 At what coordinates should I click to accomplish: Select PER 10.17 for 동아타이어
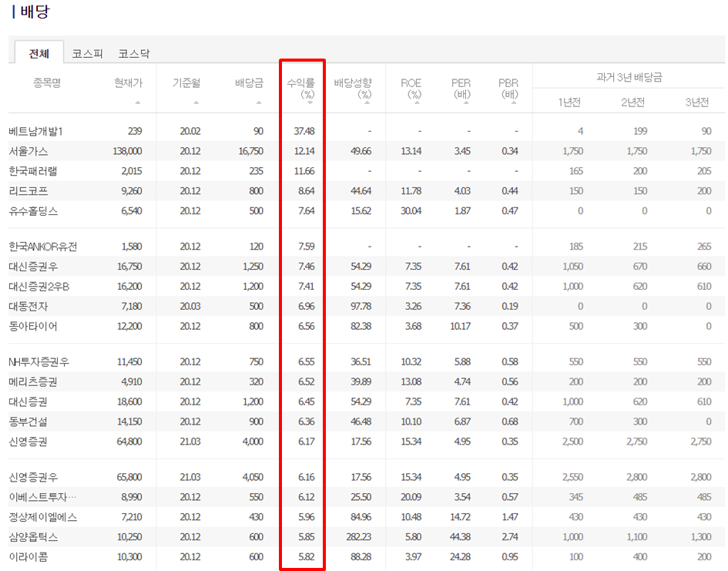coord(460,327)
